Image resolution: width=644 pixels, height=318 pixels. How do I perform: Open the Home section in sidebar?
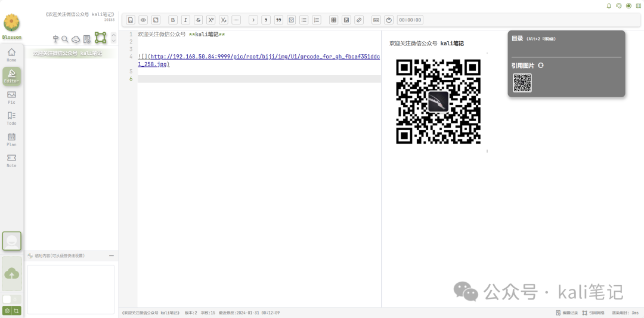coord(11,55)
